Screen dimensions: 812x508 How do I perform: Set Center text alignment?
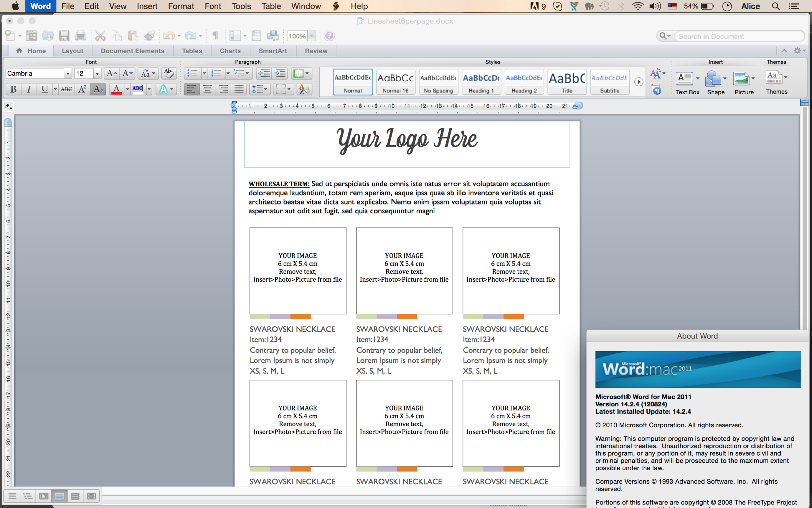pos(207,89)
